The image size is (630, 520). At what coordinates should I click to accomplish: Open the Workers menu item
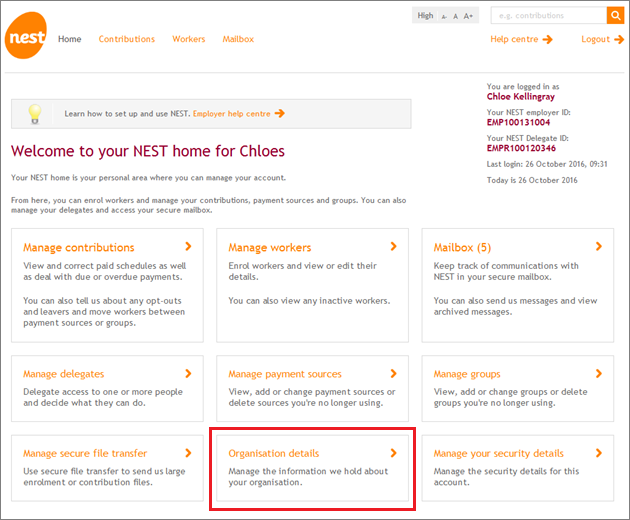(188, 39)
